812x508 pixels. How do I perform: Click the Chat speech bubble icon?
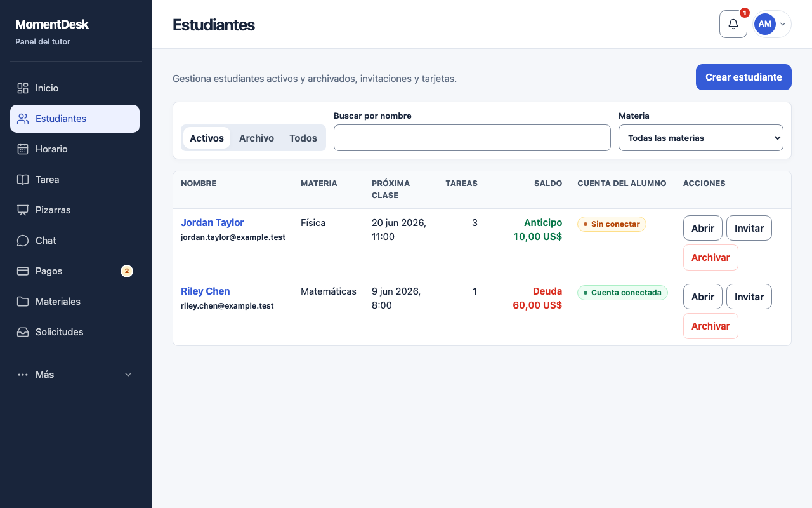pyautogui.click(x=23, y=241)
